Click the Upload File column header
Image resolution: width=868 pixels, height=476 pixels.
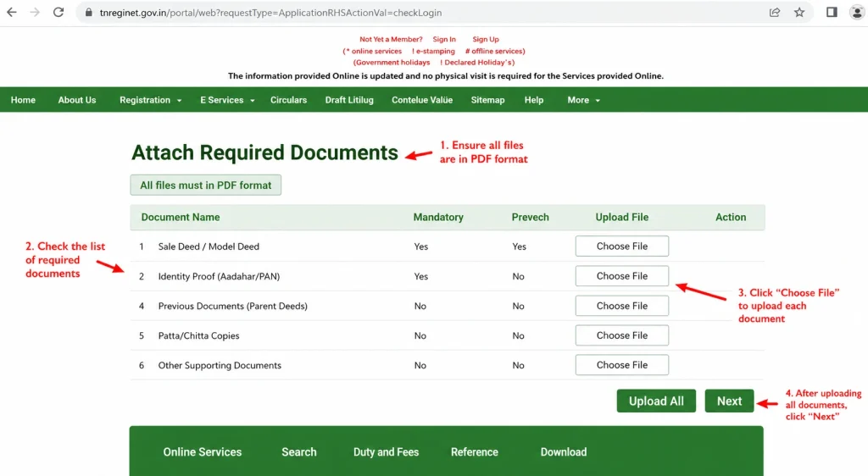pyautogui.click(x=621, y=218)
